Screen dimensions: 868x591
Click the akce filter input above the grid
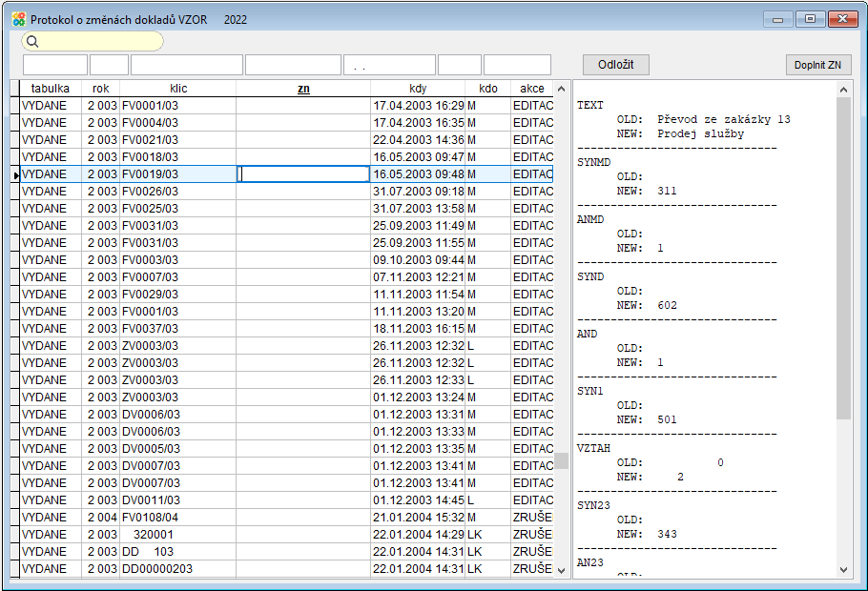tap(517, 65)
